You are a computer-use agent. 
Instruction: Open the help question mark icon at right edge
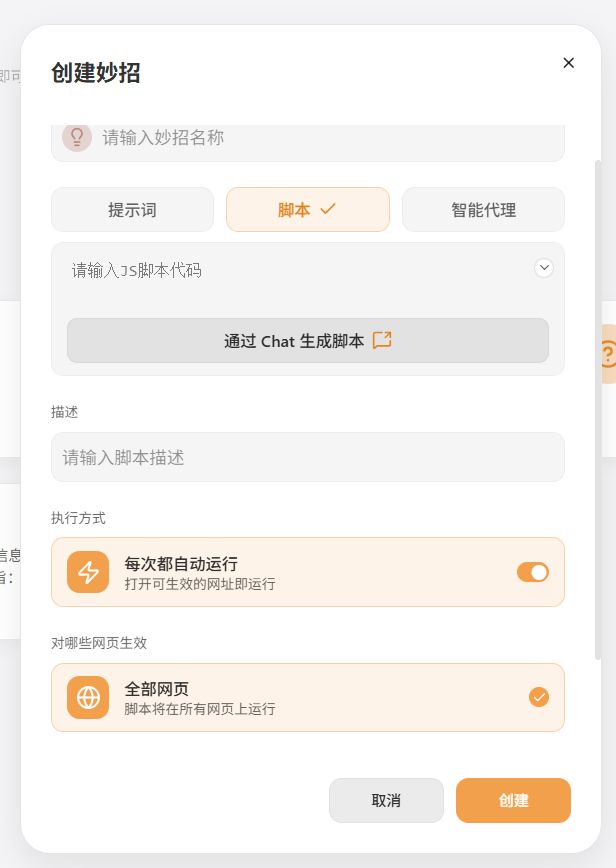click(x=608, y=355)
